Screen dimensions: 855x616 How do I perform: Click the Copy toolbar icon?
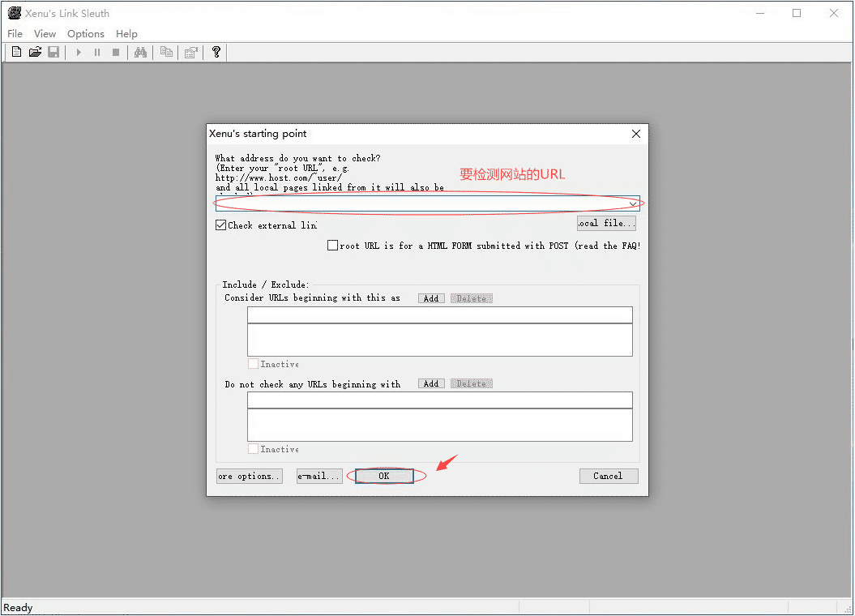166,53
